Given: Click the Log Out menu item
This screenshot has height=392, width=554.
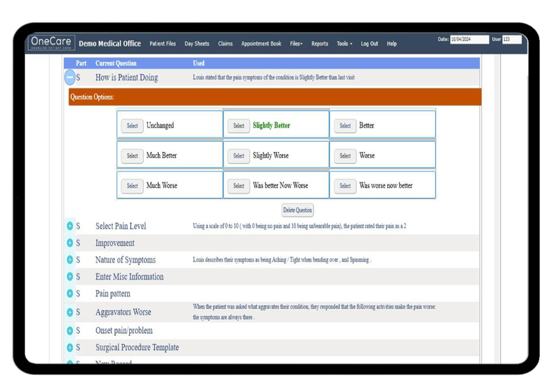Looking at the screenshot, I should pyautogui.click(x=369, y=43).
